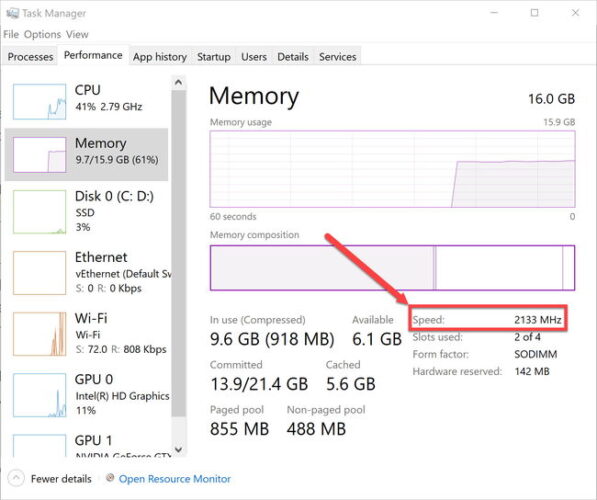
Task: Click the SODIMM form factor value
Action: tap(536, 354)
